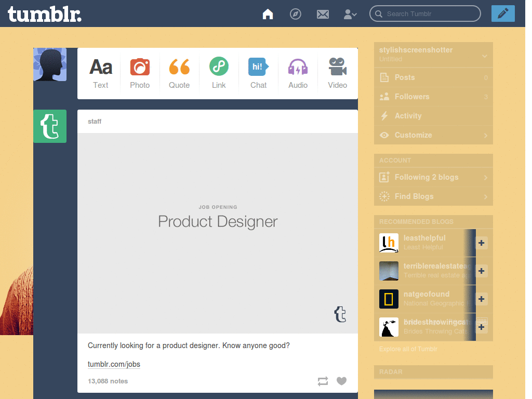View the 13,088 notes
Viewport: 532px width, 399px height.
tap(108, 381)
